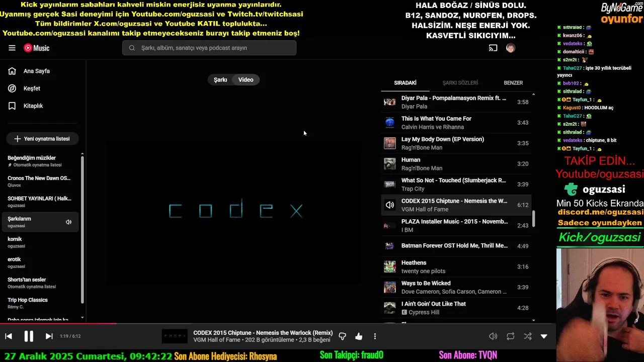Image resolution: width=644 pixels, height=362 pixels.
Task: Click Cypress Hill artist name
Action: (x=424, y=312)
